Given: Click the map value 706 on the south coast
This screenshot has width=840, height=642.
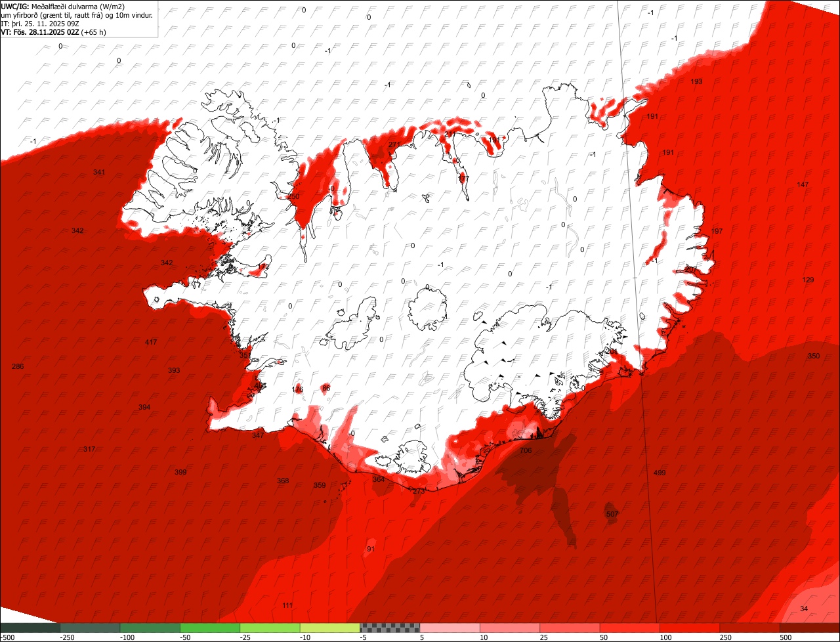Looking at the screenshot, I should [x=526, y=451].
